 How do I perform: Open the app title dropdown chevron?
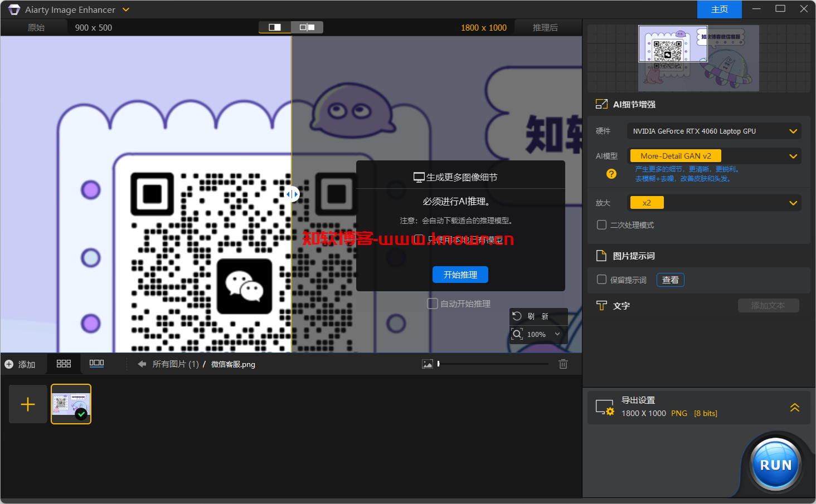[126, 9]
